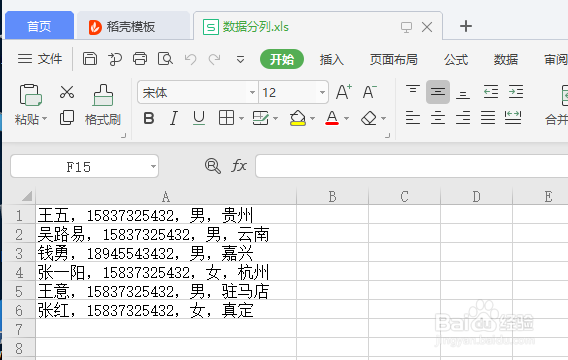Switch to the 数据 ribbon tab
Image resolution: width=568 pixels, height=360 pixels.
coord(506,59)
